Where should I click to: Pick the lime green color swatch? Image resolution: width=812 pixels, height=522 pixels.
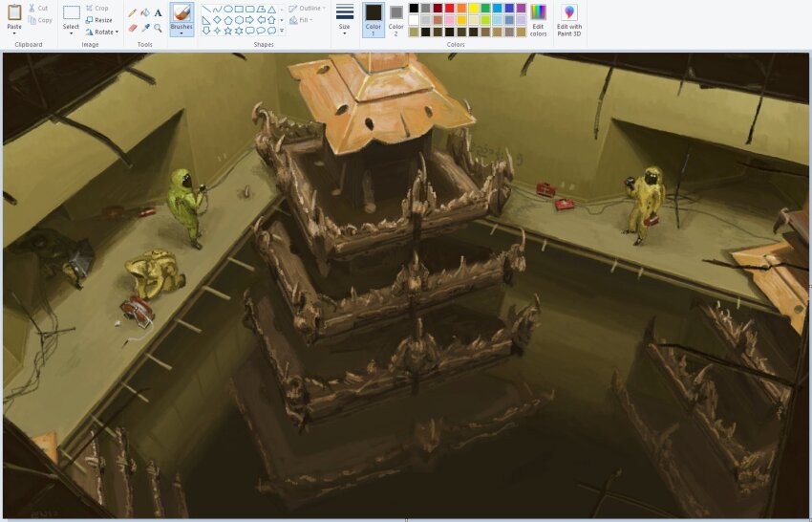tap(485, 20)
